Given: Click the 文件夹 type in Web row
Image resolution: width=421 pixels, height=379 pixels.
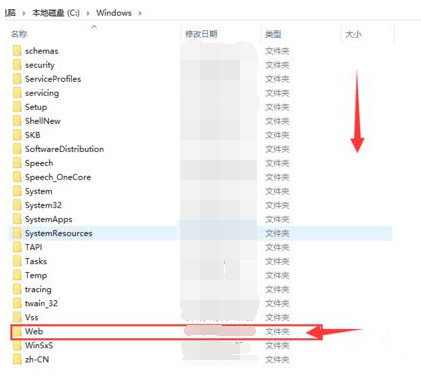Looking at the screenshot, I should click(277, 331).
